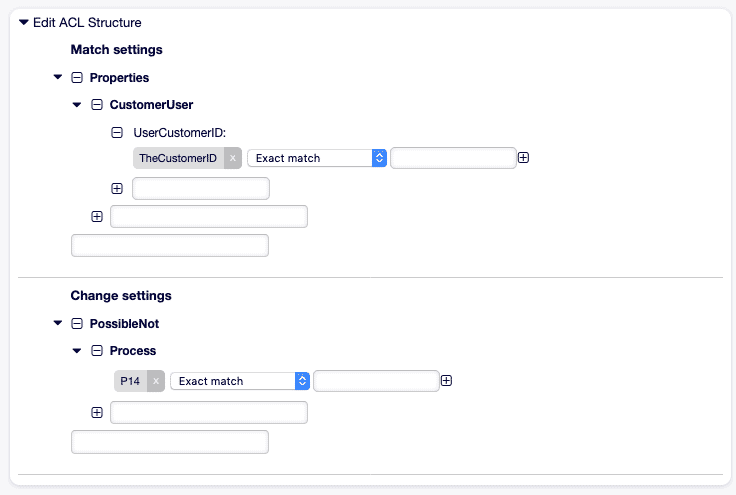
Task: Remove the UserCustomerID entry with minus icon
Action: click(x=117, y=133)
